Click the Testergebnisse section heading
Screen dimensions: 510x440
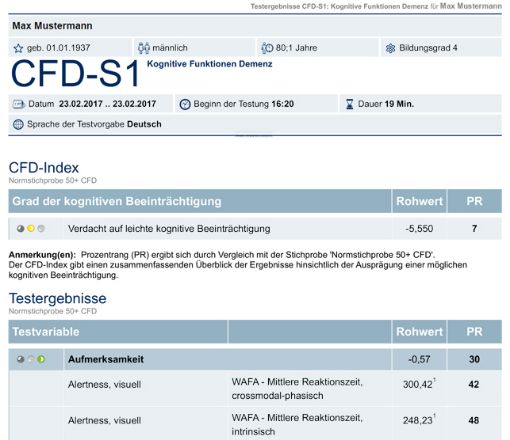point(58,298)
